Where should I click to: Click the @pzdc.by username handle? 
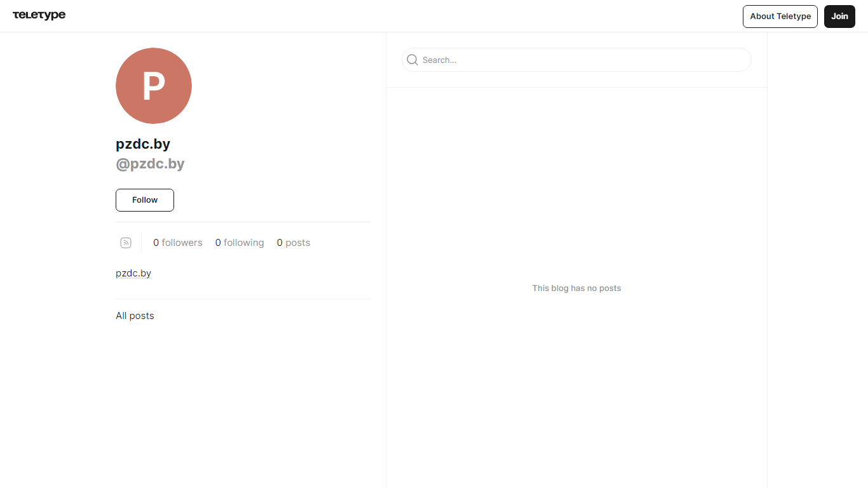(x=150, y=164)
